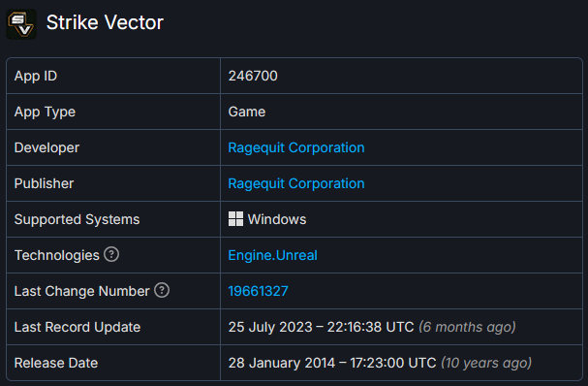This screenshot has width=588, height=386.
Task: Click the Windows logo icon
Action: coord(235,219)
